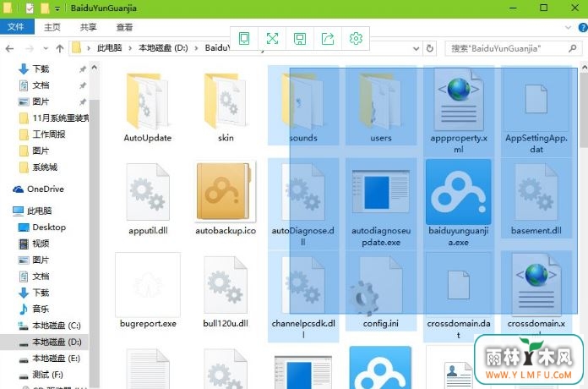
Task: Expand the address bar history dropdown
Action: (416, 48)
